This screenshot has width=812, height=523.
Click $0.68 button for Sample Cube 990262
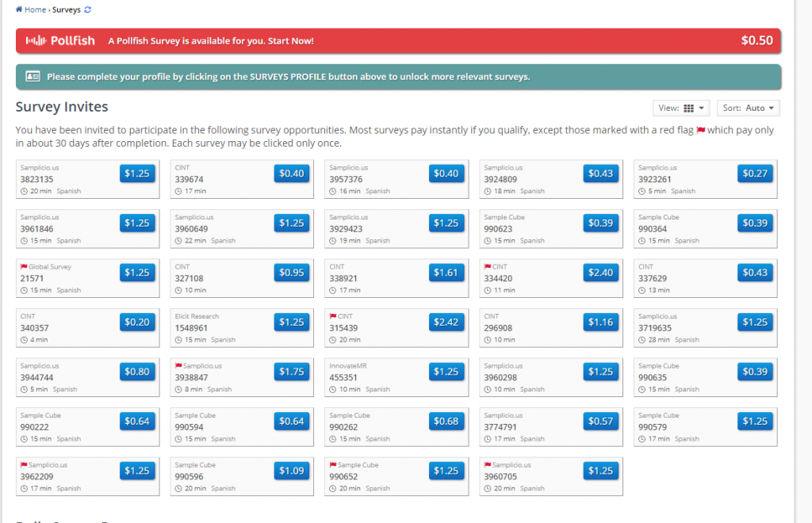[x=446, y=421]
